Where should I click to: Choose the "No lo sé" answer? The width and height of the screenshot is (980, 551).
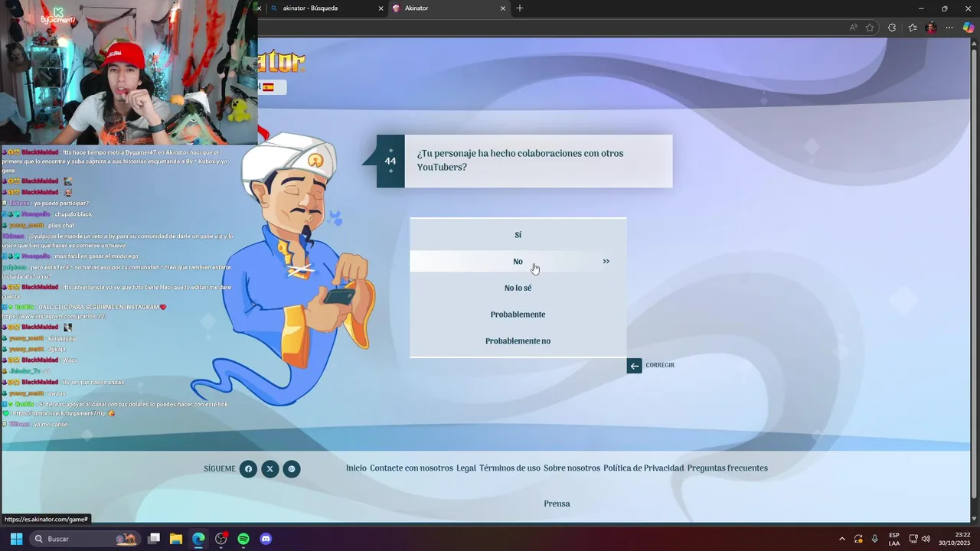[x=518, y=288]
